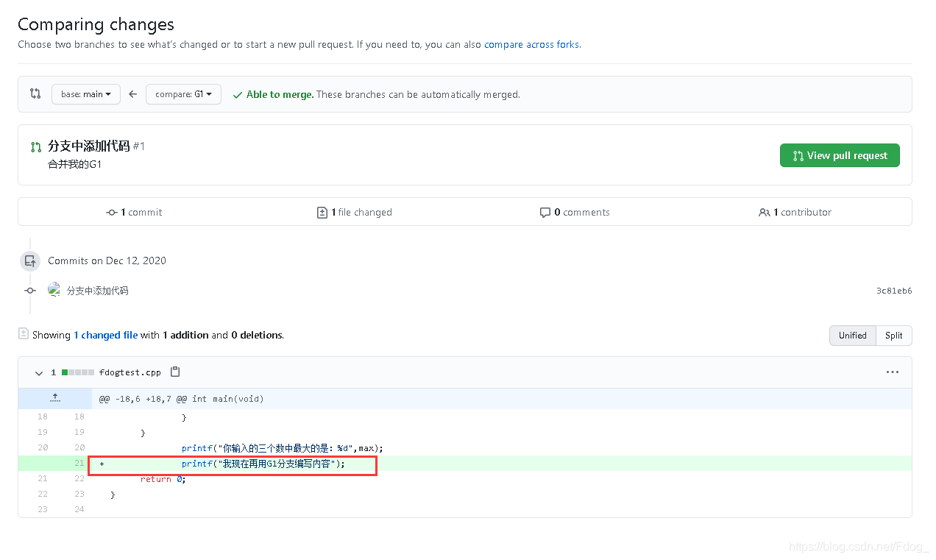Image resolution: width=936 pixels, height=560 pixels.
Task: Click the View pull request button
Action: pyautogui.click(x=840, y=155)
